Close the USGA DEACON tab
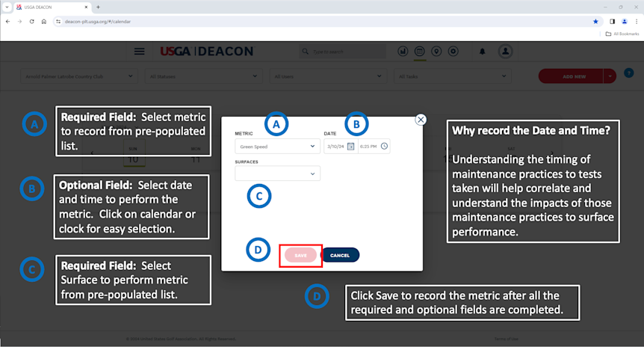The image size is (644, 347). click(x=86, y=7)
